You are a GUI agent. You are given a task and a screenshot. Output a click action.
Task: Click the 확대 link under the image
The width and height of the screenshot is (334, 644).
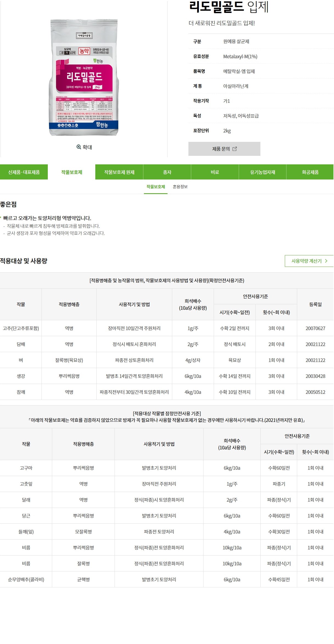click(84, 147)
